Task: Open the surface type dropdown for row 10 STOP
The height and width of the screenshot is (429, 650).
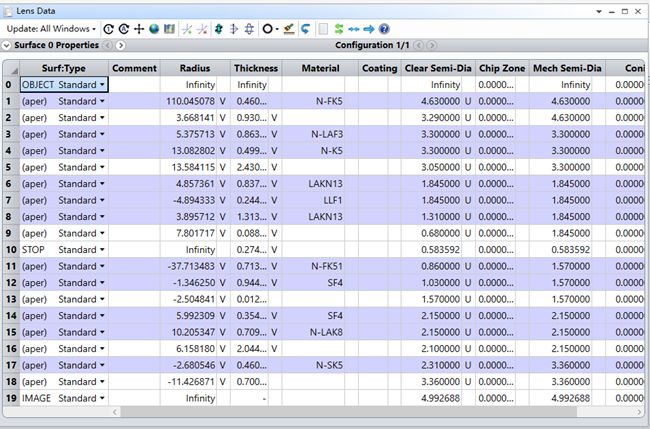Action: 102,249
